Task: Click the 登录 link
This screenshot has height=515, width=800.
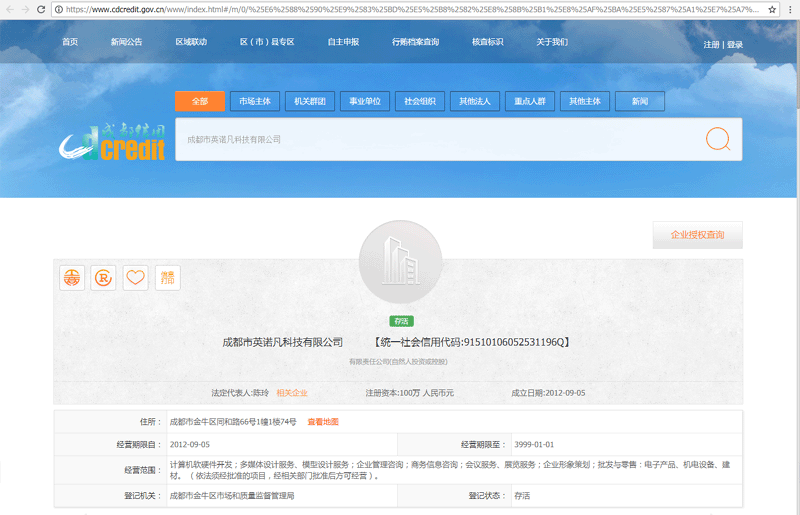Action: tap(735, 45)
